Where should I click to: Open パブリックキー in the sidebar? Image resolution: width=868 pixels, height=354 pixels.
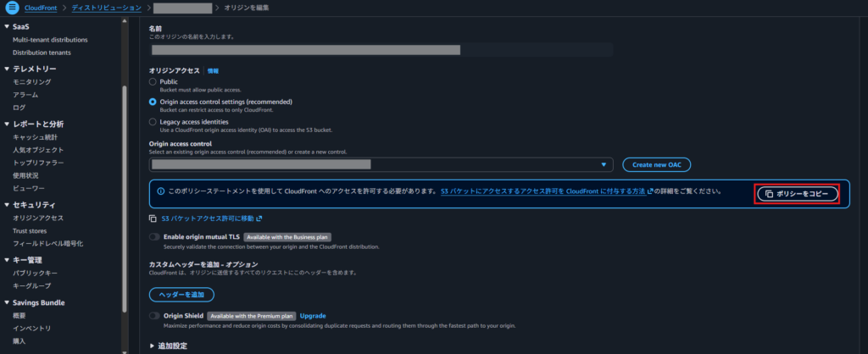tap(35, 274)
